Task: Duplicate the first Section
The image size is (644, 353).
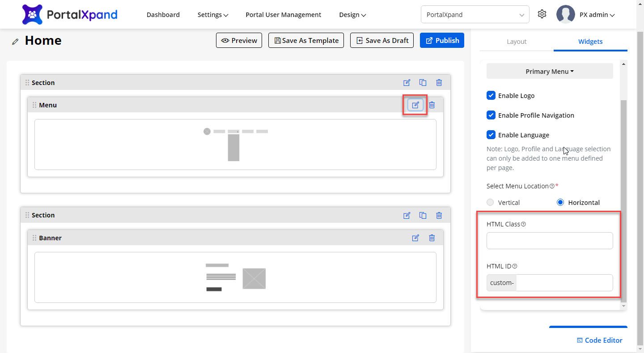Action: tap(423, 83)
